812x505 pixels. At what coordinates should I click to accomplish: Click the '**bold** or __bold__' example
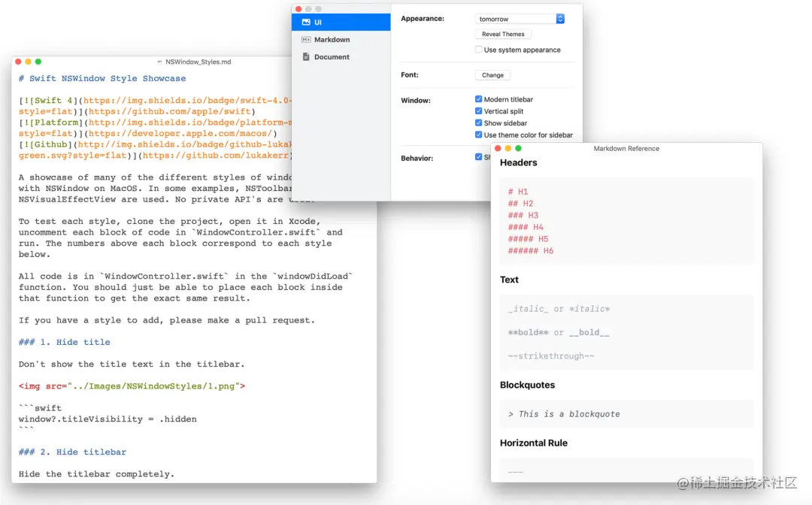[559, 333]
